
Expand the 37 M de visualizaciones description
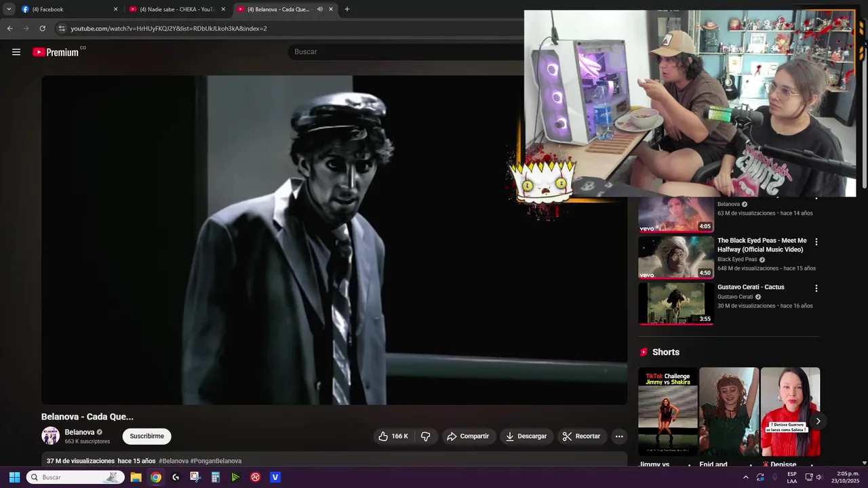coord(334,460)
